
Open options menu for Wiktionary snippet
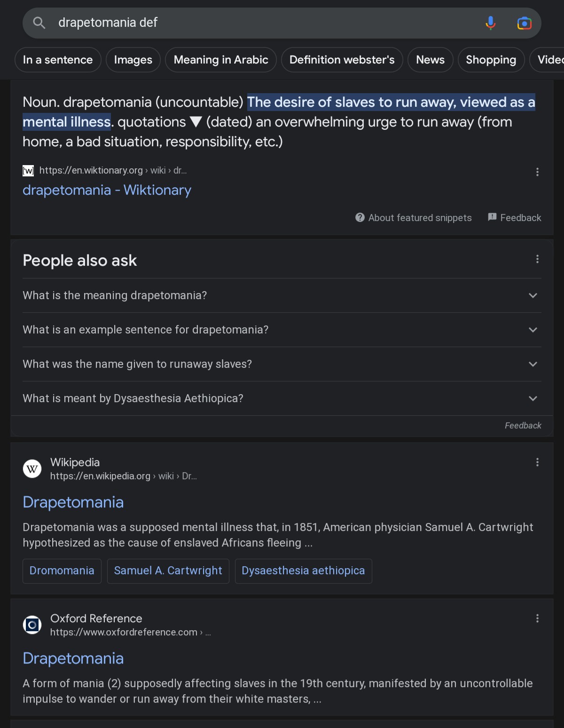click(x=537, y=172)
